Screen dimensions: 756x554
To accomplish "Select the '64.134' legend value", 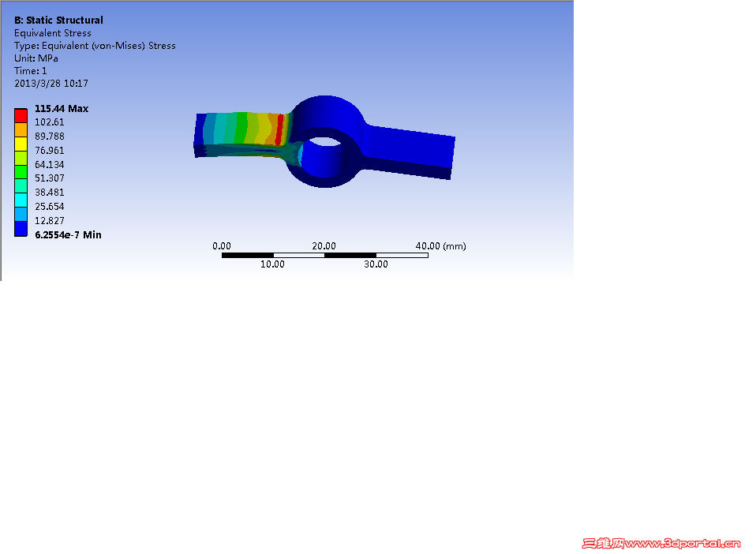I will click(x=49, y=164).
